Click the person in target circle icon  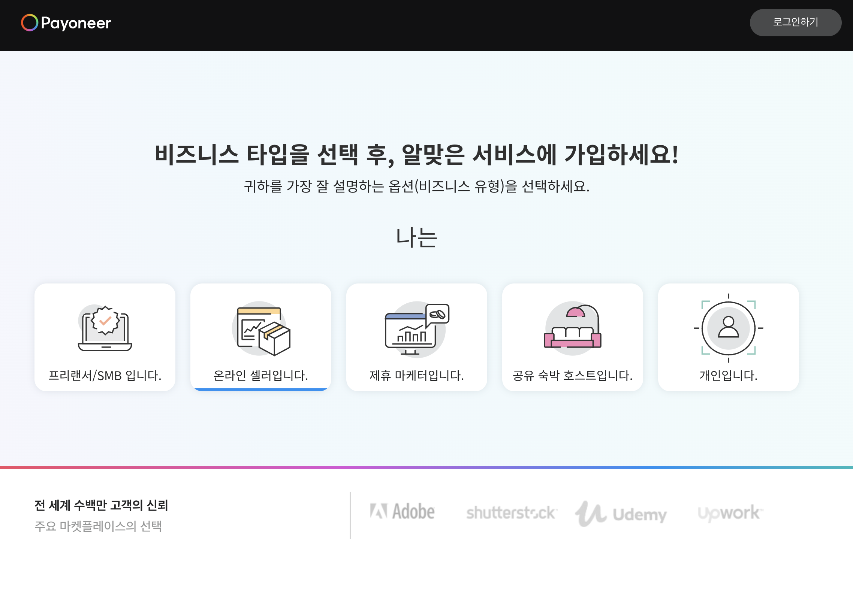728,328
